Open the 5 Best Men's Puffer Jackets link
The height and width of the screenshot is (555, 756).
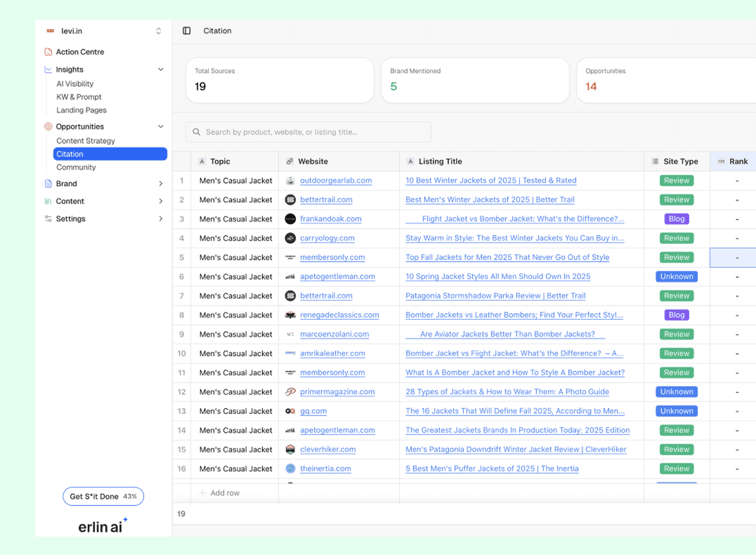[492, 469]
